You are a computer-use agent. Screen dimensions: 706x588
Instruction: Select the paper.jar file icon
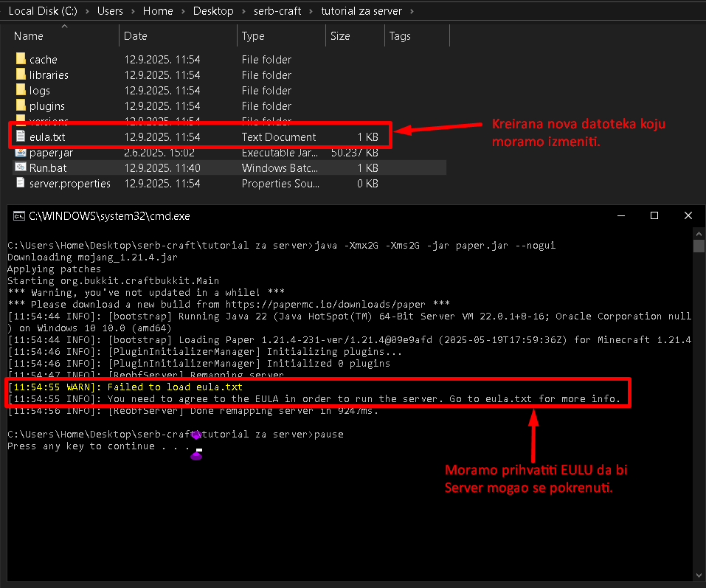coord(21,152)
